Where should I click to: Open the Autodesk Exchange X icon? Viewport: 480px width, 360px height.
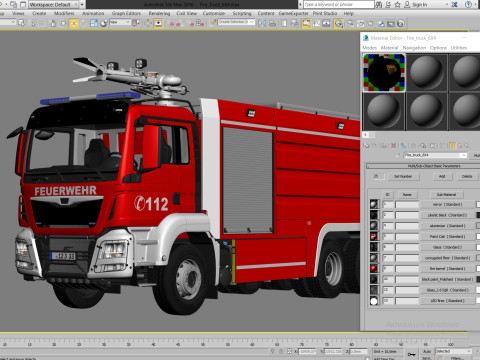(x=454, y=4)
